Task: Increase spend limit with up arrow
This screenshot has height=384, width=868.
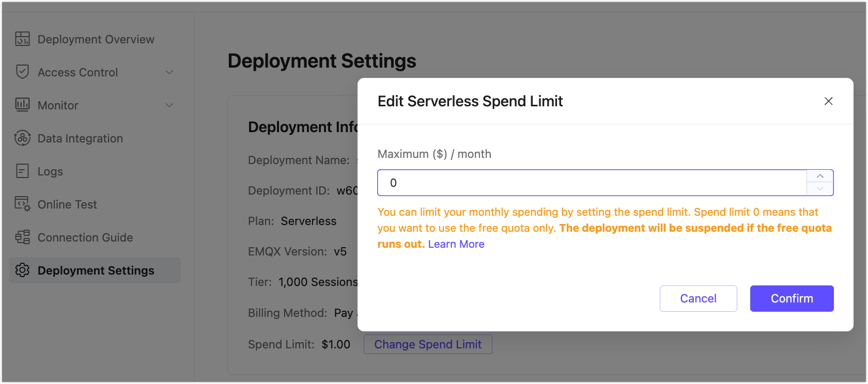Action: pos(820,177)
